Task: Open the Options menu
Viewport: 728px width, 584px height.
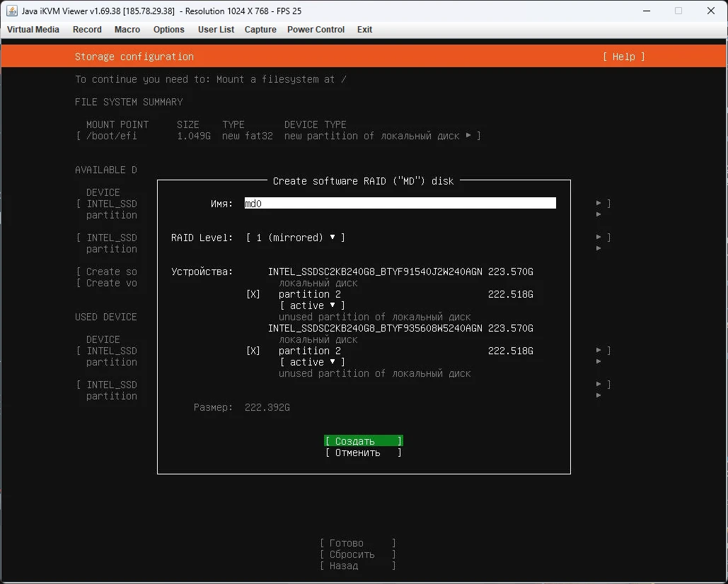Action: [x=169, y=30]
